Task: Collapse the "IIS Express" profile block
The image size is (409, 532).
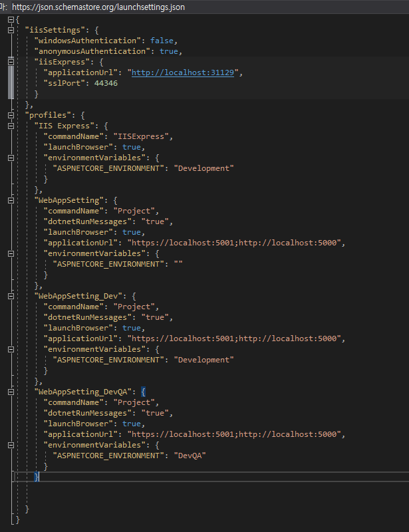Action: (11, 126)
